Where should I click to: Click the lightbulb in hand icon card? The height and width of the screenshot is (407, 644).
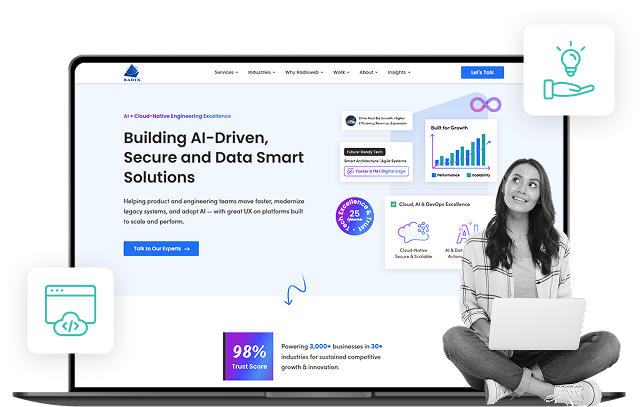click(x=569, y=70)
